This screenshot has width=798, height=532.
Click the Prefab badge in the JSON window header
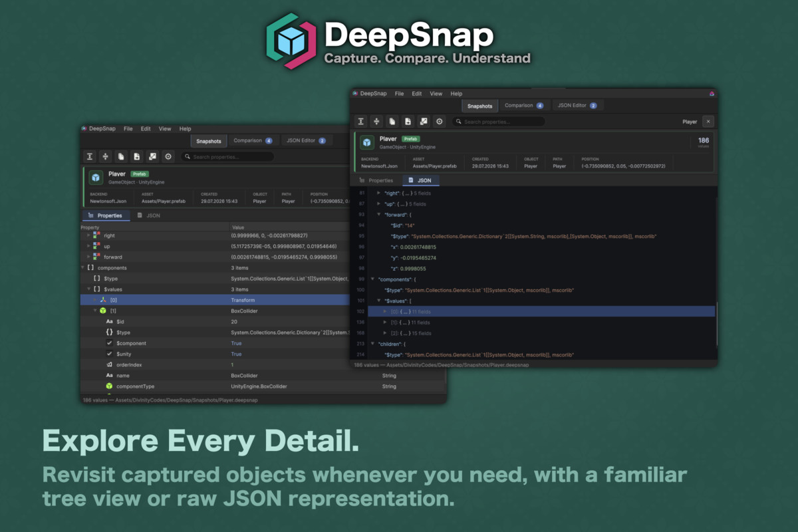pos(410,139)
